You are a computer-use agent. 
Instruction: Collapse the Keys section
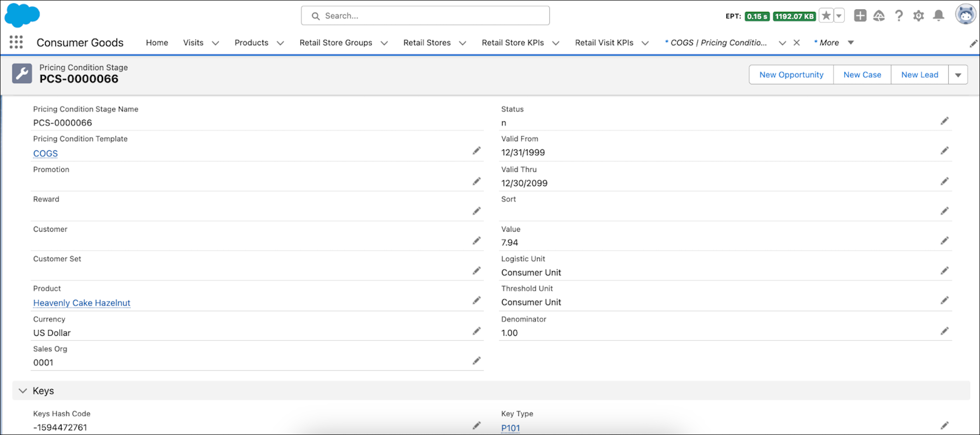(23, 391)
